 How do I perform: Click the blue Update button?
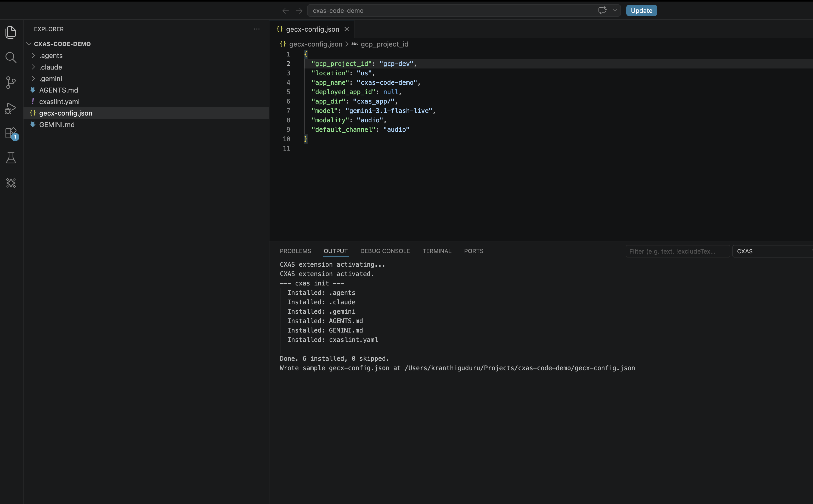tap(642, 10)
